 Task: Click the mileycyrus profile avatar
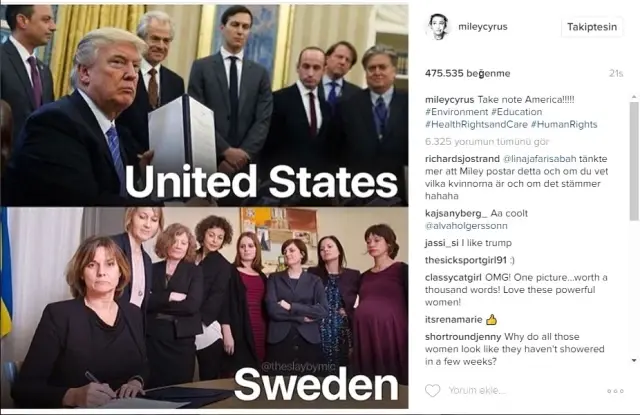(x=439, y=27)
